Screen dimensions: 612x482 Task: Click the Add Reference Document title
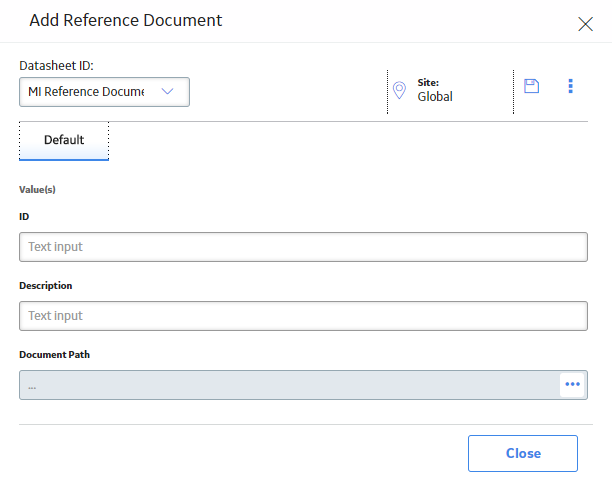click(x=126, y=20)
